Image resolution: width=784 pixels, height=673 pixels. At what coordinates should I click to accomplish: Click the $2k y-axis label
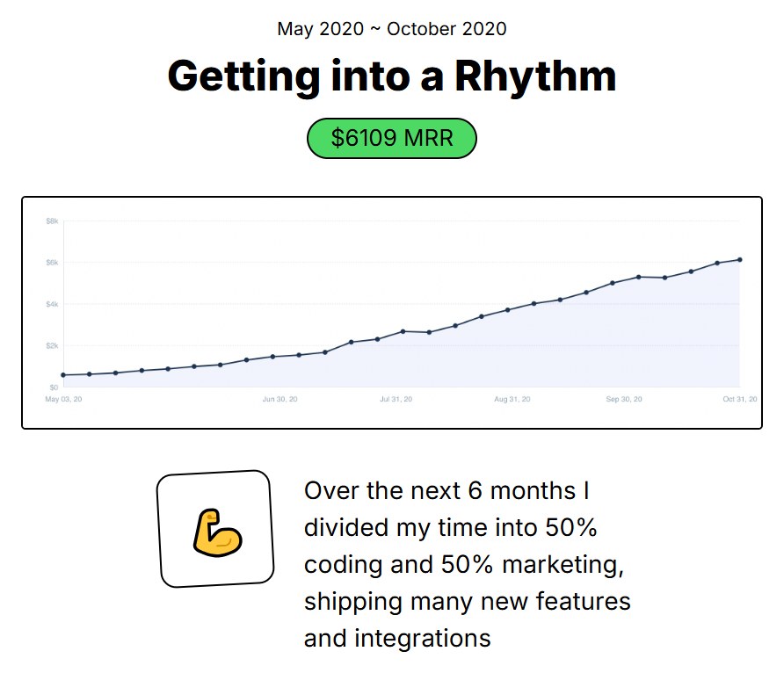click(x=52, y=346)
